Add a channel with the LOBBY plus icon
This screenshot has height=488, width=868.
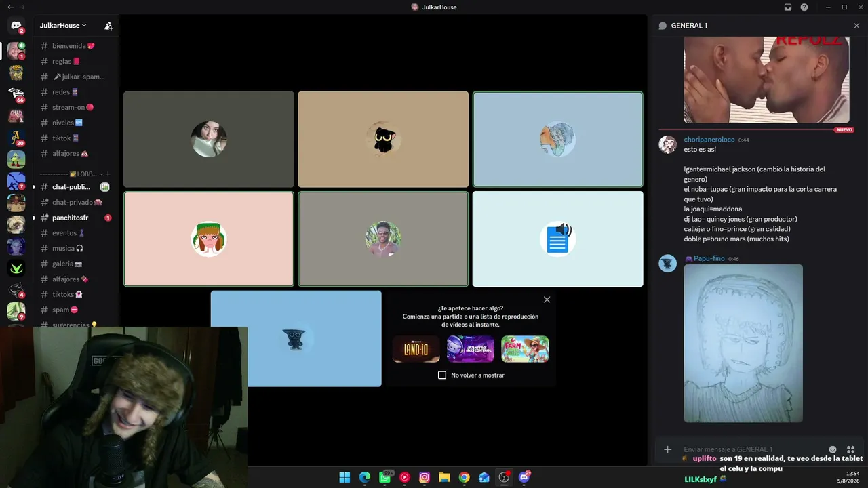108,174
